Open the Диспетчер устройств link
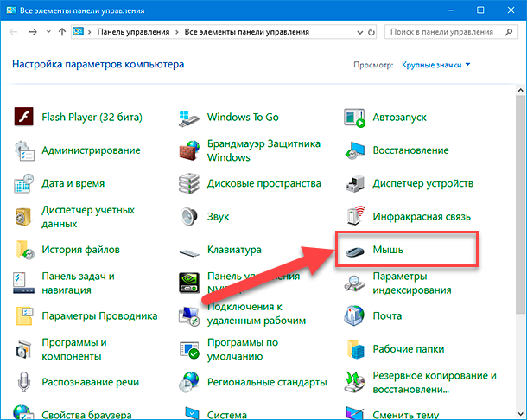The width and height of the screenshot is (527, 420). click(422, 184)
